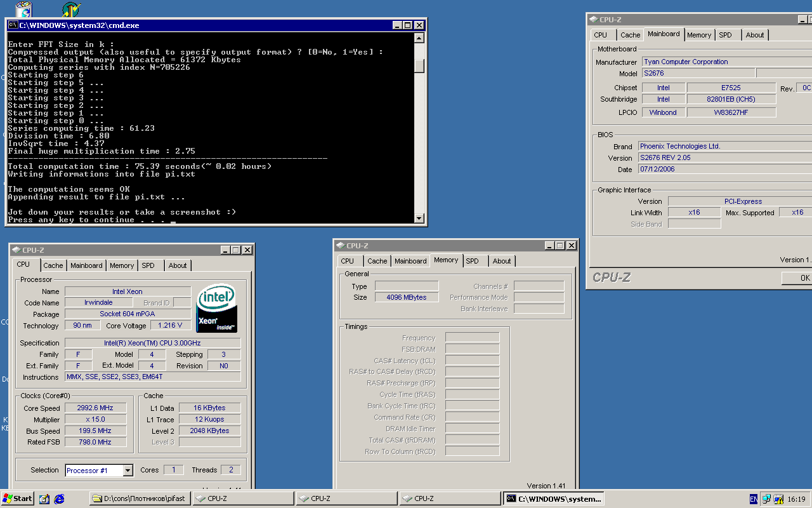Viewport: 812px width, 508px height.
Task: Click the Level 2 2048 KBytes field
Action: coord(210,431)
